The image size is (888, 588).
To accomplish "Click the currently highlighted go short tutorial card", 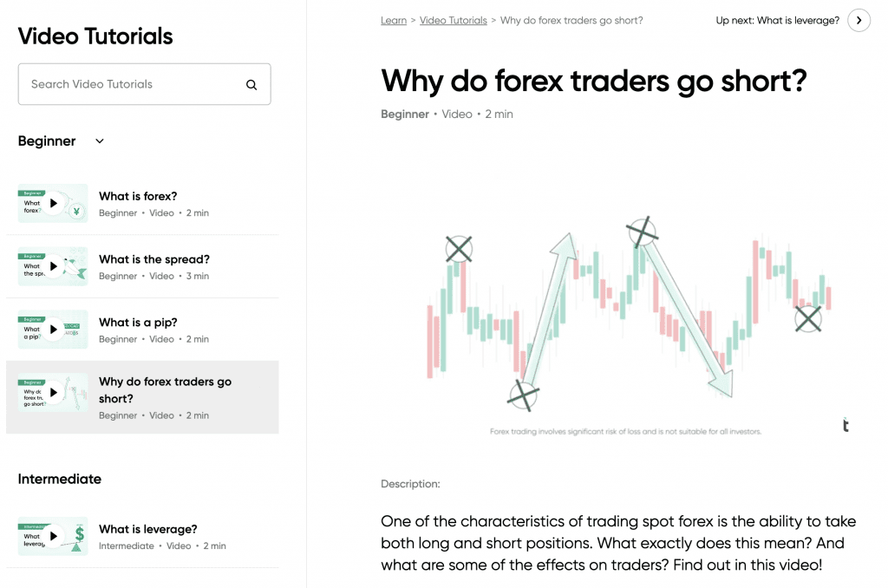I will pos(142,396).
